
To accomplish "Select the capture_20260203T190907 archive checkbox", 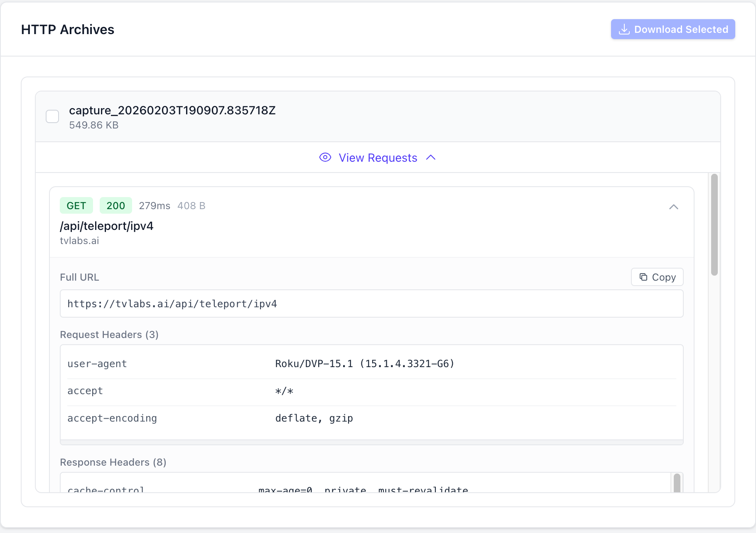I will click(x=52, y=116).
